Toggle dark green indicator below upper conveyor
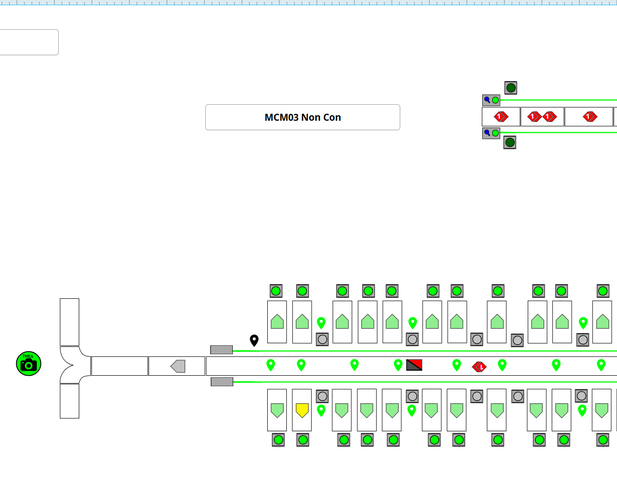This screenshot has width=617, height=504. click(510, 143)
